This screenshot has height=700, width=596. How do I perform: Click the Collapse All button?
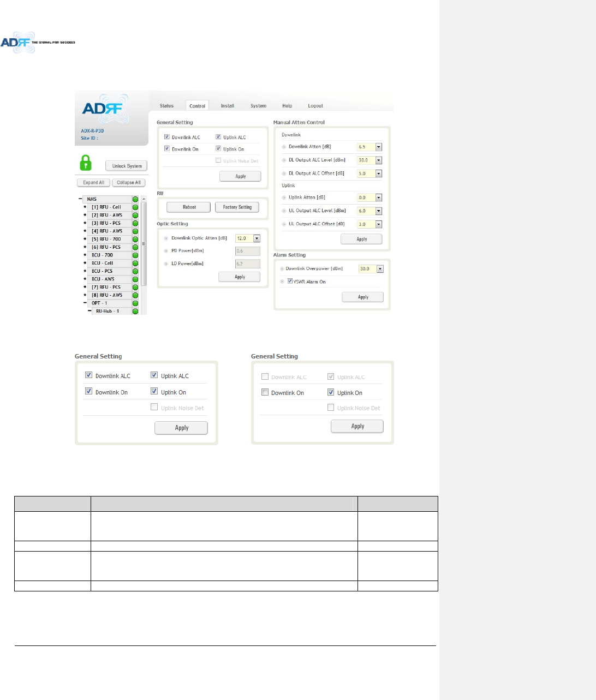129,183
